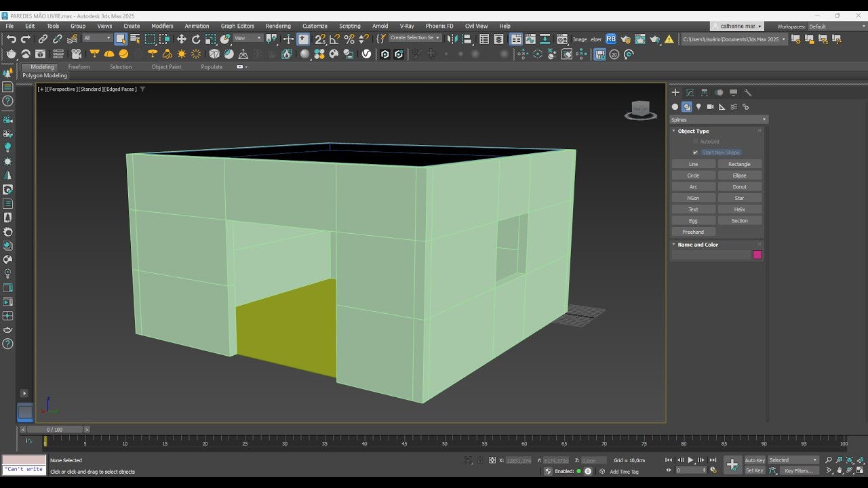Screen dimensions: 868x488
Task: Toggle the Start New Shape checkbox
Action: click(695, 152)
